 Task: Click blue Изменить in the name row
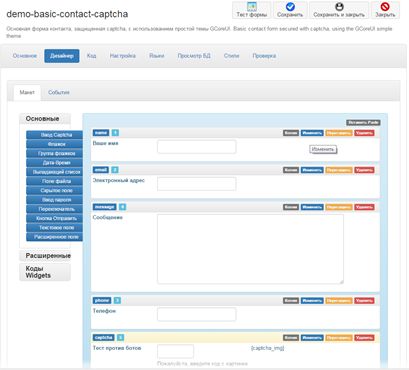(312, 133)
